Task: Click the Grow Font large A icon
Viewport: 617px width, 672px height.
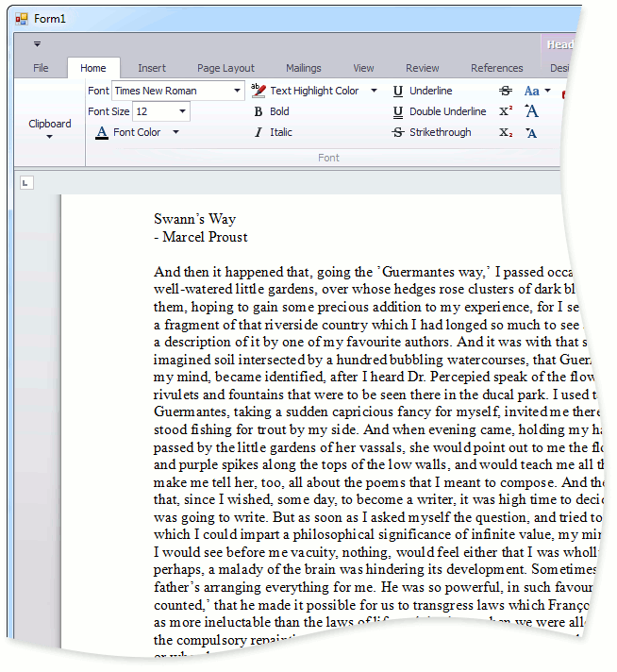Action: [x=531, y=111]
